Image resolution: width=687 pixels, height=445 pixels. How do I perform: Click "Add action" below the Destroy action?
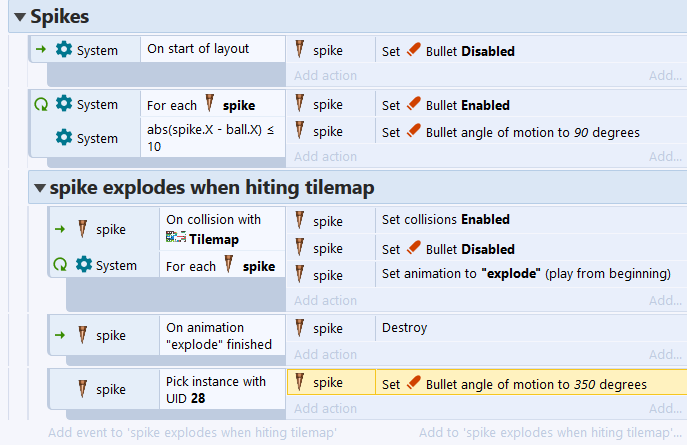click(325, 354)
